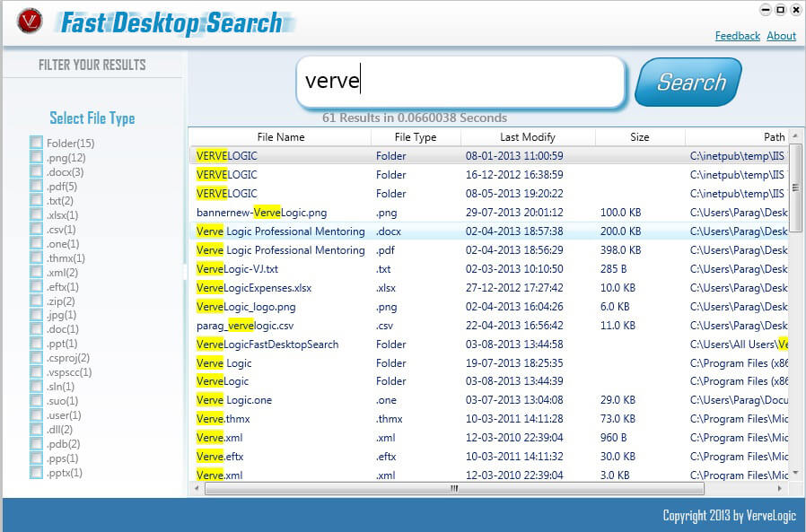
Task: Open the Feedback link
Action: (737, 36)
